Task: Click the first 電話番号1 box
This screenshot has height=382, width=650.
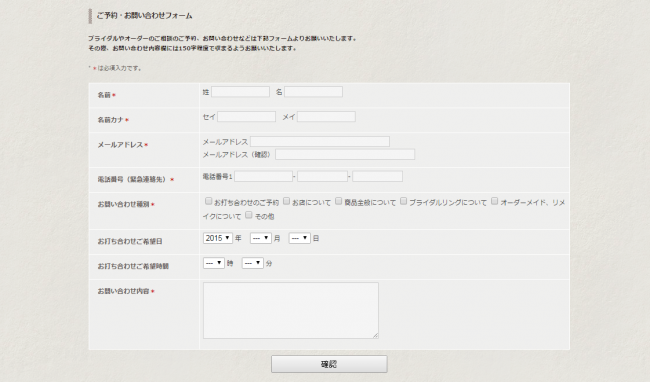Action: [x=263, y=176]
